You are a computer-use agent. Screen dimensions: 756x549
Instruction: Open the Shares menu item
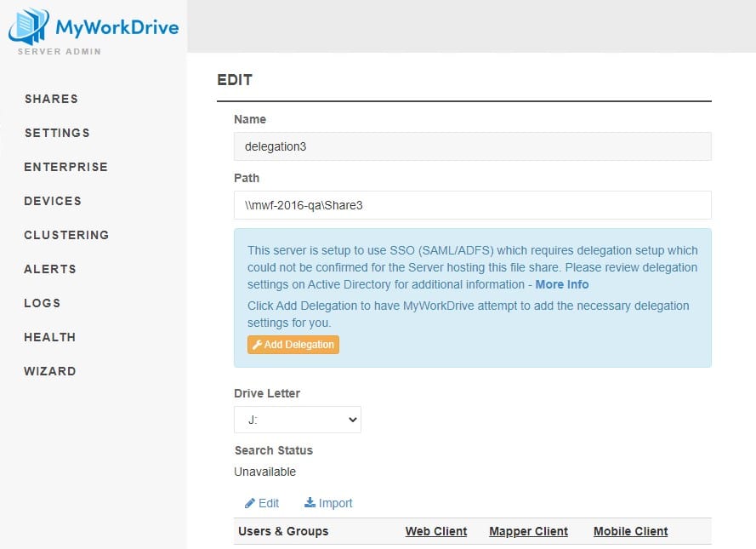tap(51, 99)
